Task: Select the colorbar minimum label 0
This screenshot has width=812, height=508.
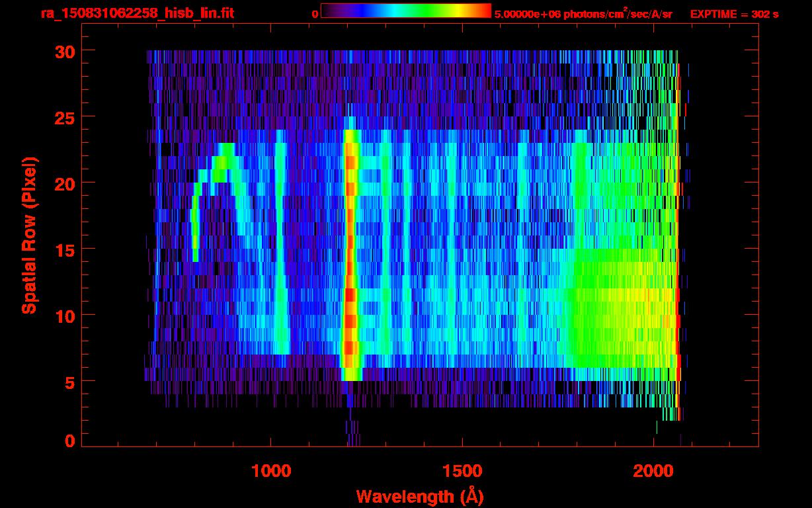Action: click(315, 14)
